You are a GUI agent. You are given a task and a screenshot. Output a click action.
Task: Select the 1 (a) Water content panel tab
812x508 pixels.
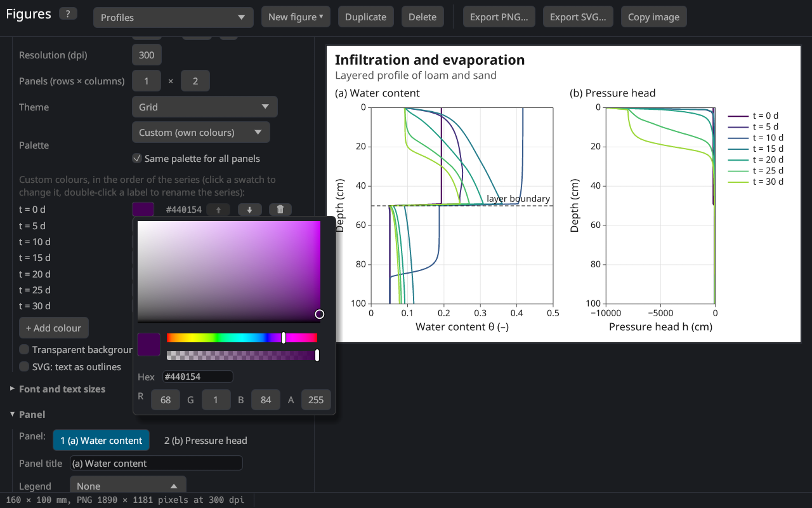pos(101,440)
